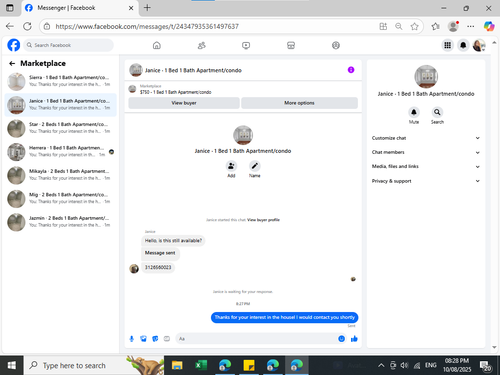
Task: Add people to the Janice chat
Action: click(x=231, y=166)
